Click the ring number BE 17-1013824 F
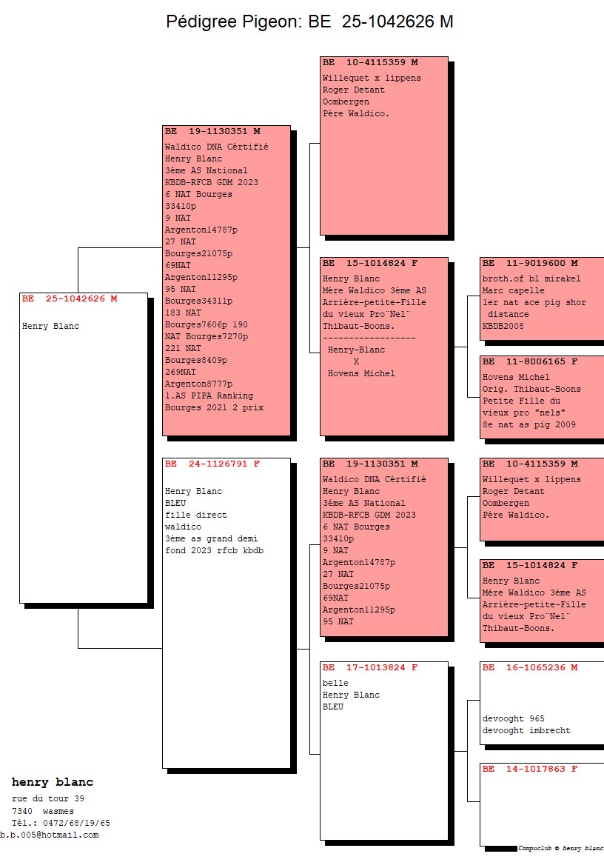This screenshot has height=868, width=604. tap(369, 667)
